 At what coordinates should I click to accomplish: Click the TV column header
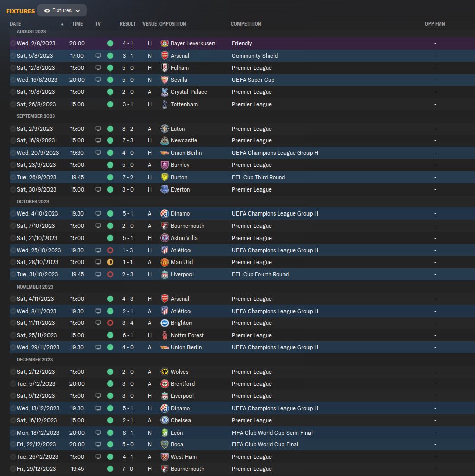click(x=98, y=23)
